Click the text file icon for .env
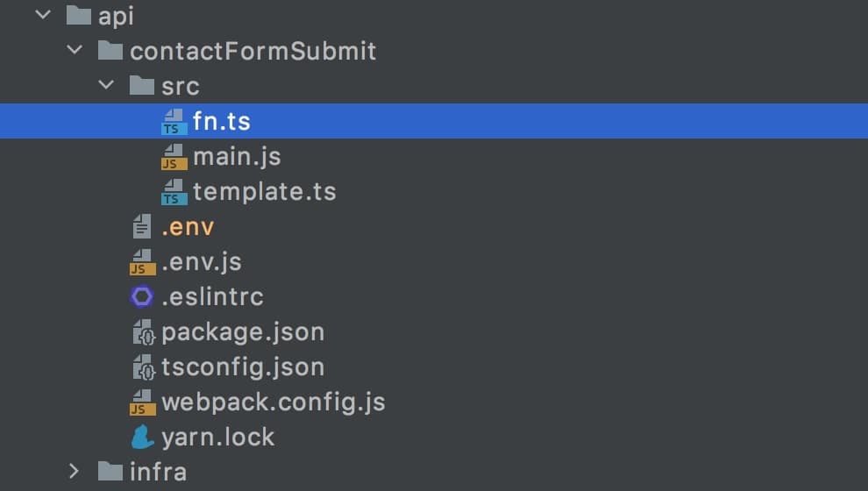The height and width of the screenshot is (491, 868). coord(142,226)
